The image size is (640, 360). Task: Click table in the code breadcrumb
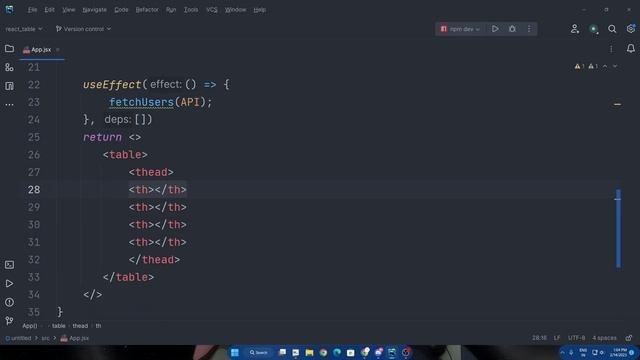(x=58, y=326)
